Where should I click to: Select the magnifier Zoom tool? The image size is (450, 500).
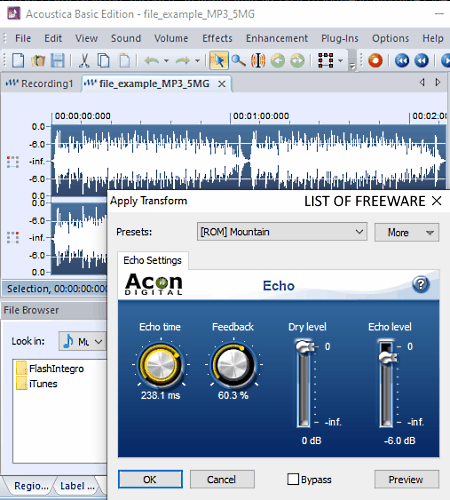click(239, 61)
